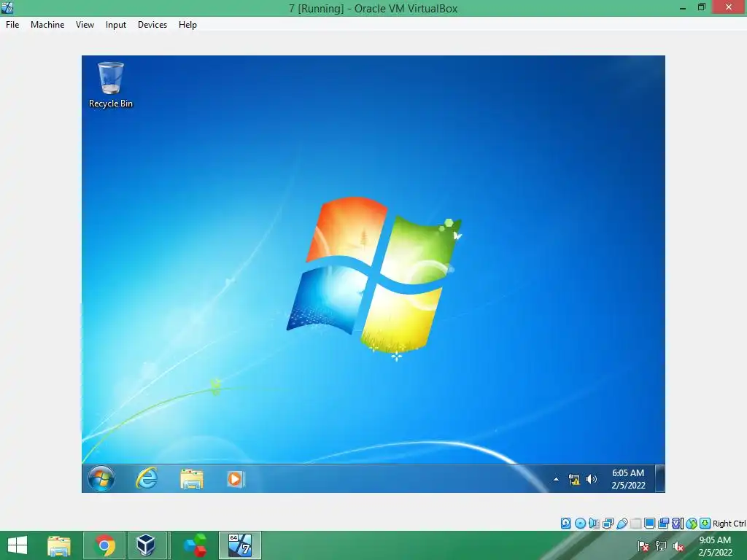Click the hard disk activity indicator

coord(565,524)
